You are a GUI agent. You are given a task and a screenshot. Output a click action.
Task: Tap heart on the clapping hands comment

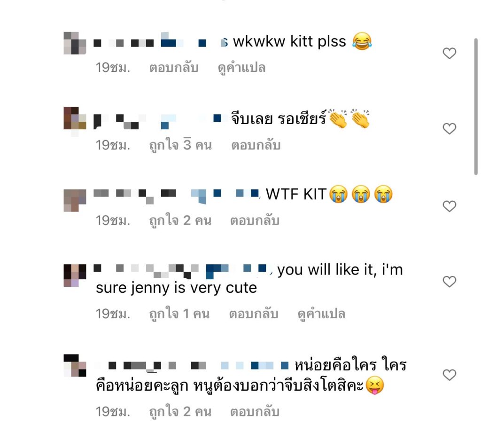point(450,129)
